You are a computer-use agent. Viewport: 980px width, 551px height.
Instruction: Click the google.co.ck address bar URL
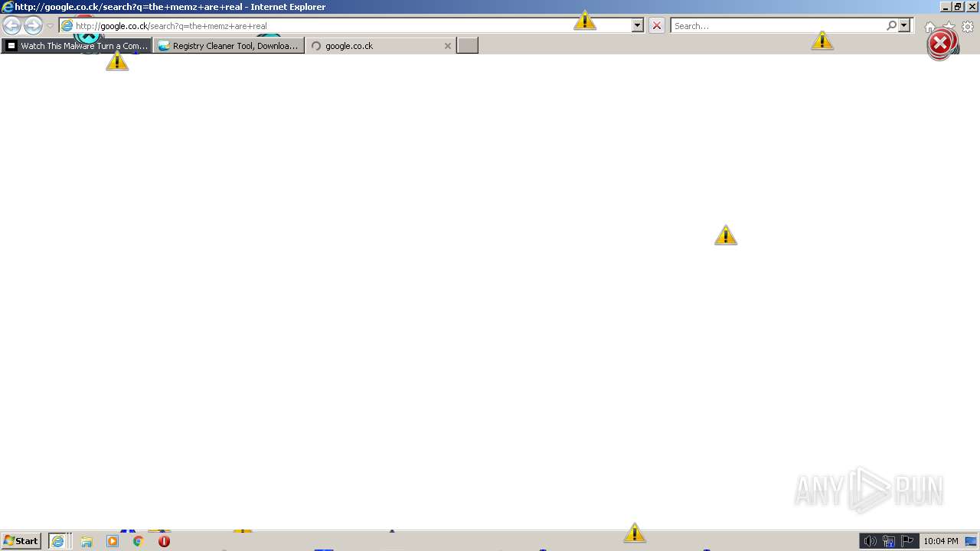pyautogui.click(x=171, y=25)
